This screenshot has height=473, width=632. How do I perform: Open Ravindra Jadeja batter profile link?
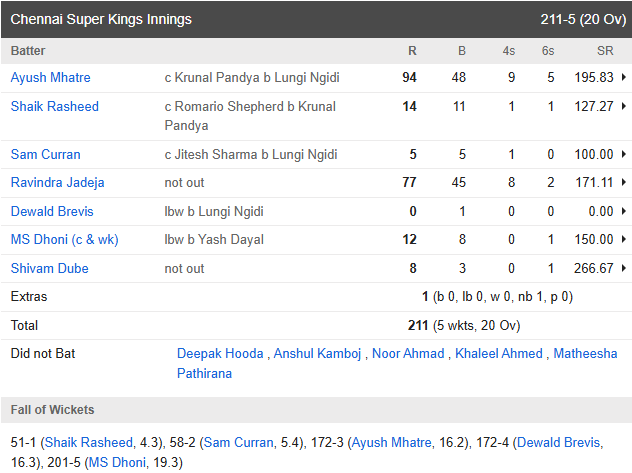57,183
